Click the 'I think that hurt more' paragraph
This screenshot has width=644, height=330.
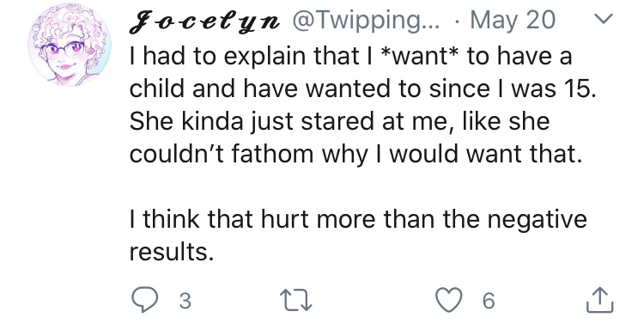point(358,235)
